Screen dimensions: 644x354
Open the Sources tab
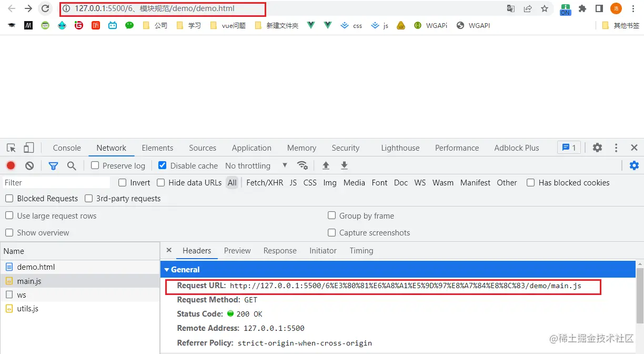click(203, 148)
